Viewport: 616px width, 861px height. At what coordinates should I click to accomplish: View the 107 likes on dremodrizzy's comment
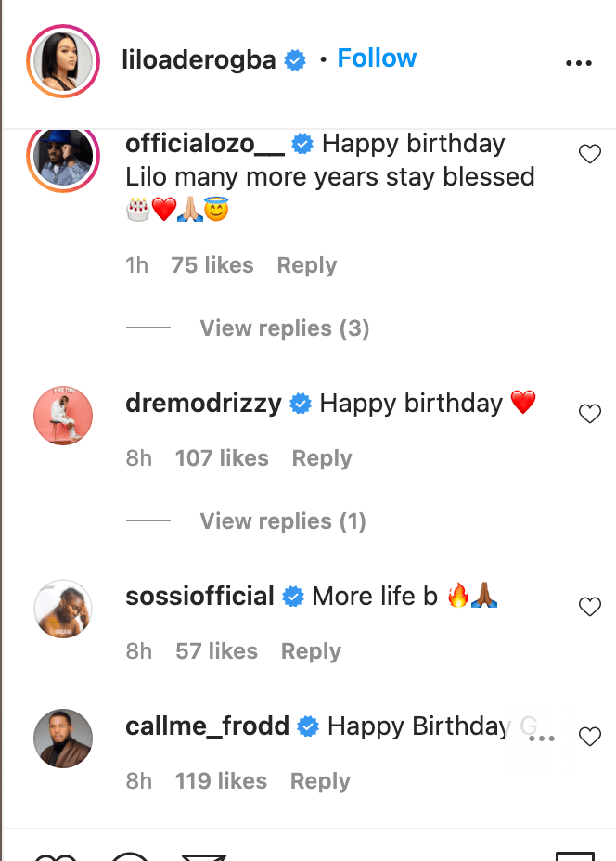click(222, 458)
